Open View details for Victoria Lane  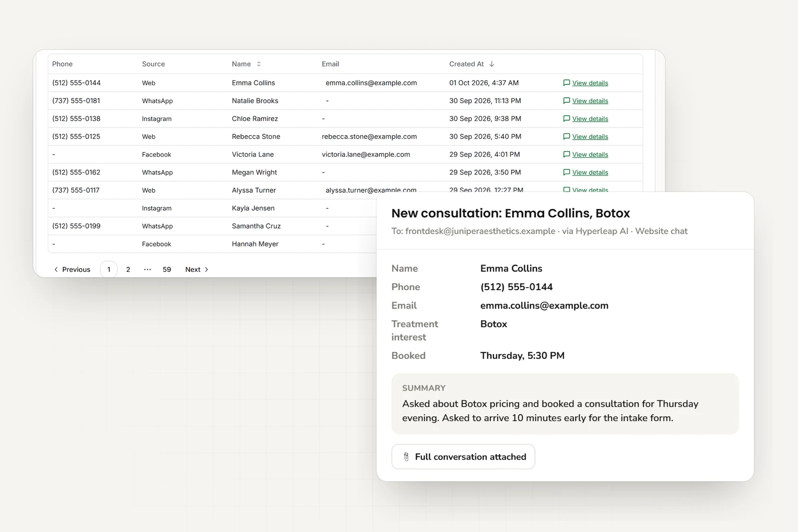590,155
